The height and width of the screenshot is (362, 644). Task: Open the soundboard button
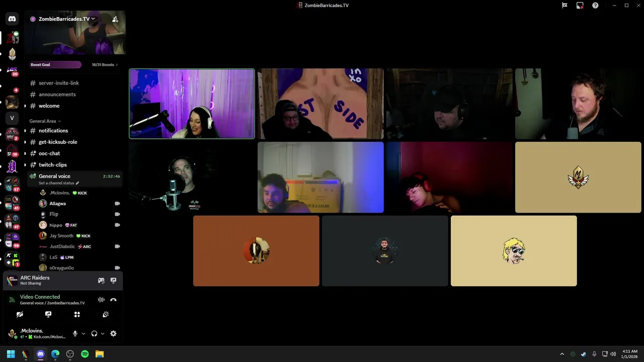point(106,314)
